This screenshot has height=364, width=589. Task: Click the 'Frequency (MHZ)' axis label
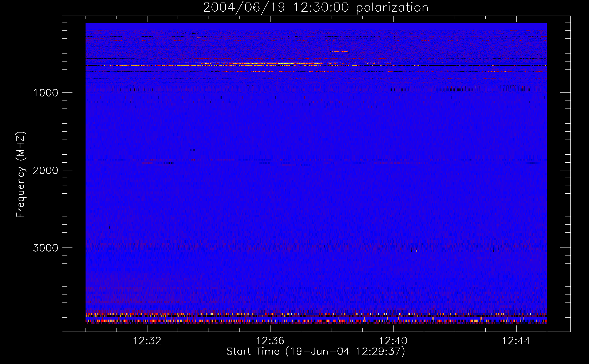click(x=21, y=175)
